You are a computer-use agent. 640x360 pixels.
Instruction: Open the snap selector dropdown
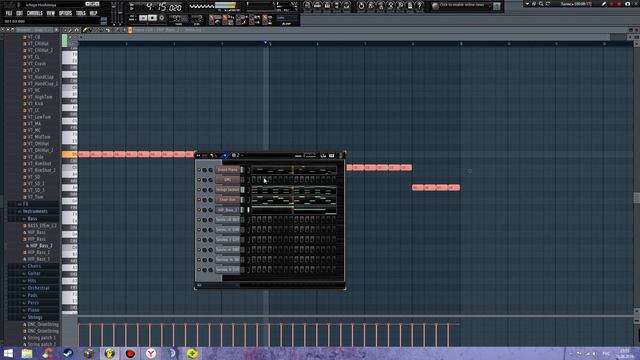pos(287,18)
